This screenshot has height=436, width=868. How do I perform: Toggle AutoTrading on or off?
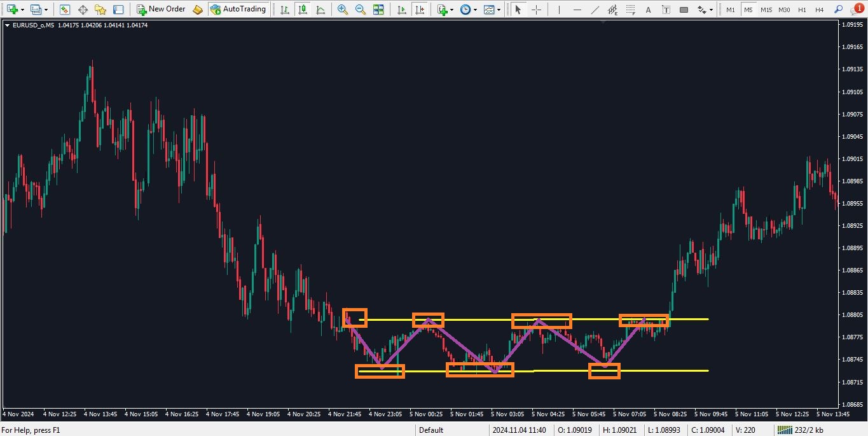click(x=238, y=10)
